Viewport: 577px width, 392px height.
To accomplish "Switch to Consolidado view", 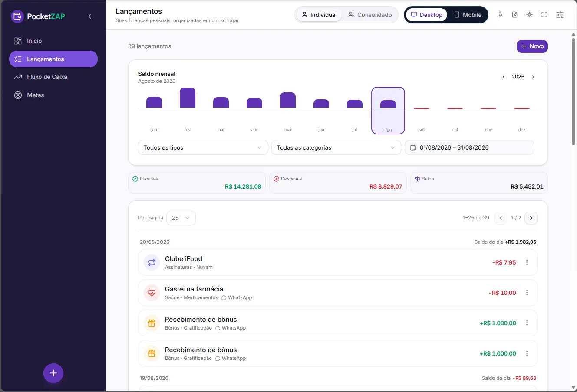I will coord(370,15).
